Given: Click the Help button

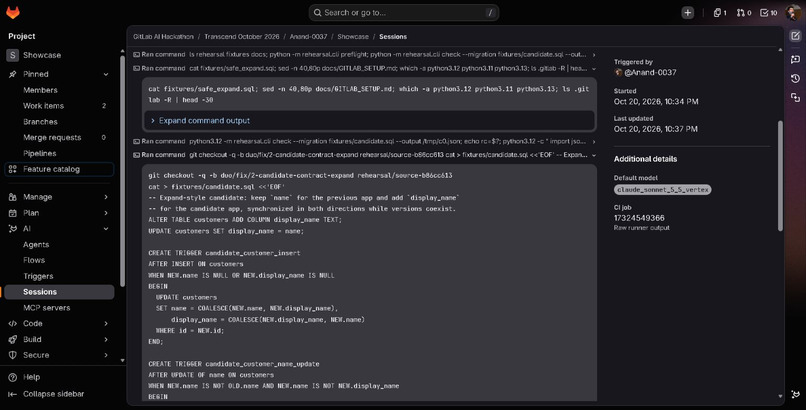Looking at the screenshot, I should [x=24, y=377].
